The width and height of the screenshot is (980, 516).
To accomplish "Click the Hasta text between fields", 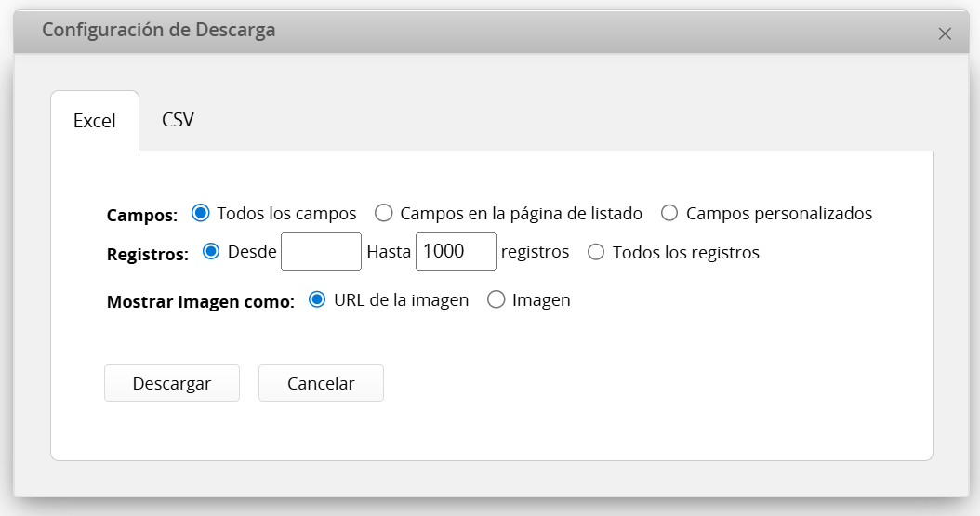I will tap(389, 252).
